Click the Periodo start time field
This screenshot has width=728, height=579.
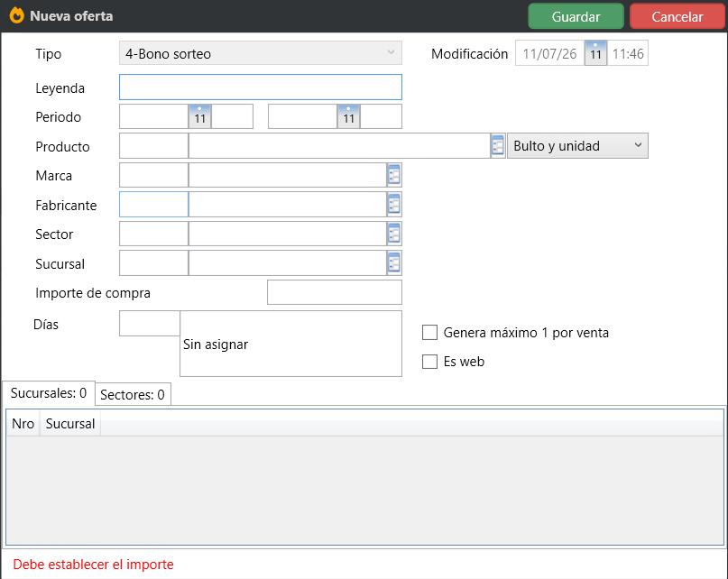[232, 116]
